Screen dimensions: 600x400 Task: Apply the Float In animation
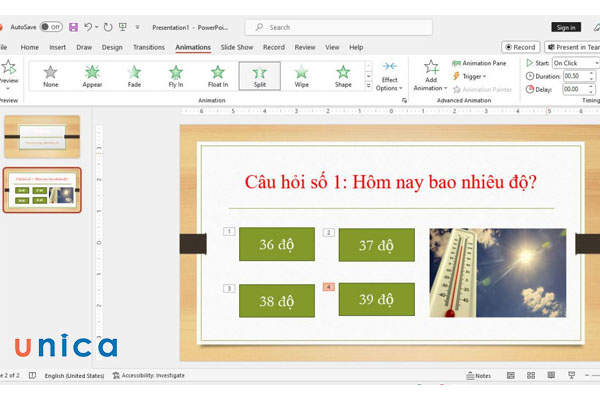(x=218, y=76)
